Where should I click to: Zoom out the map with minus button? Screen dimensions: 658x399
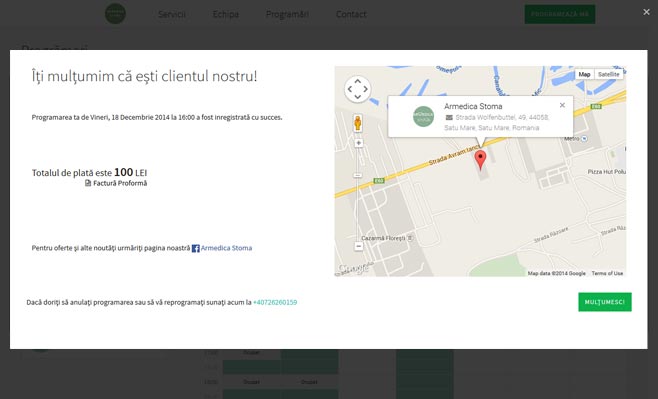coord(358,246)
